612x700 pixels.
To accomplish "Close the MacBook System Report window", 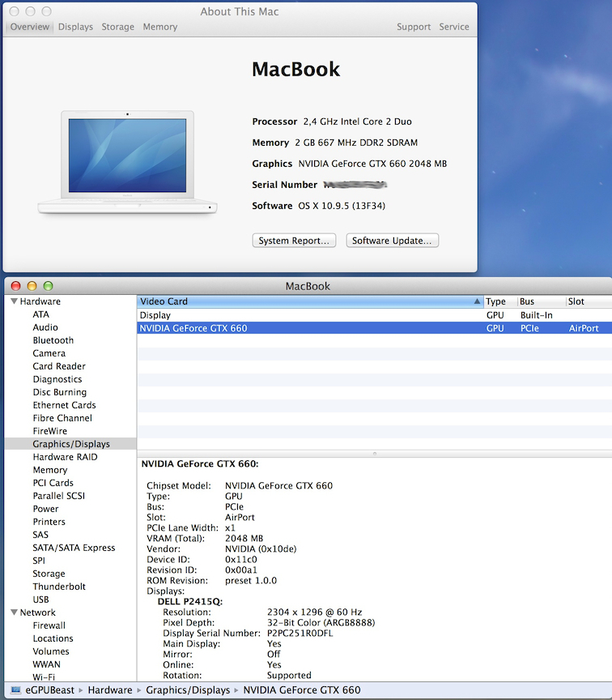I will coord(15,286).
